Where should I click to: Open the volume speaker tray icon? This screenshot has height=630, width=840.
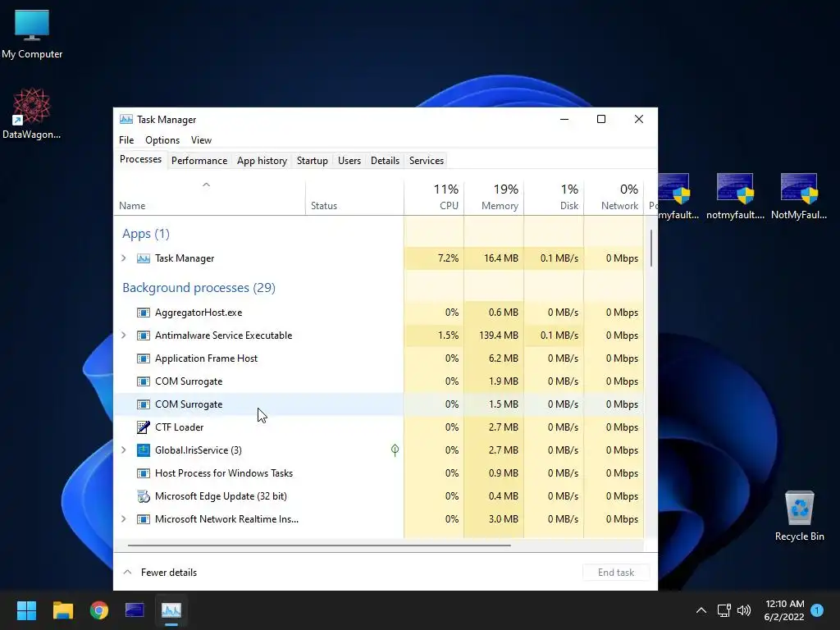(743, 610)
